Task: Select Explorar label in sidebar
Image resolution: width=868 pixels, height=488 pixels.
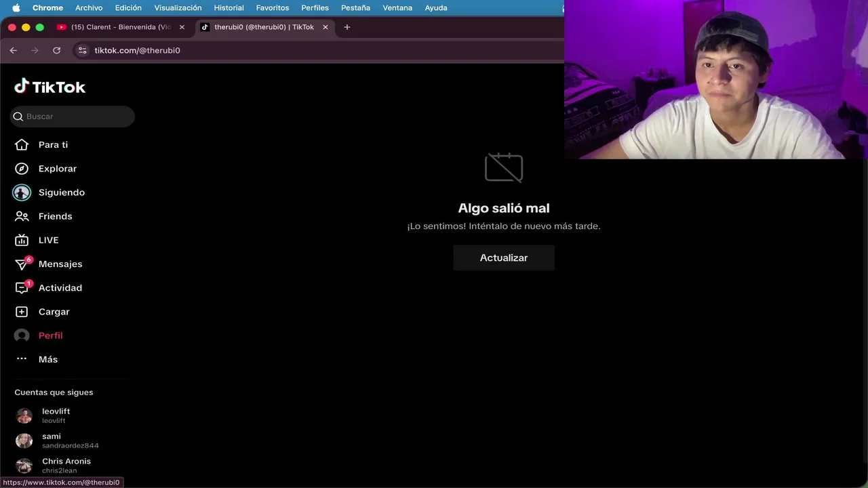Action: click(x=58, y=169)
